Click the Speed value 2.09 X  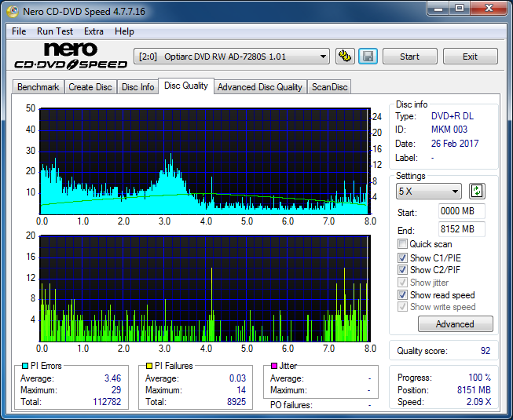click(x=479, y=402)
